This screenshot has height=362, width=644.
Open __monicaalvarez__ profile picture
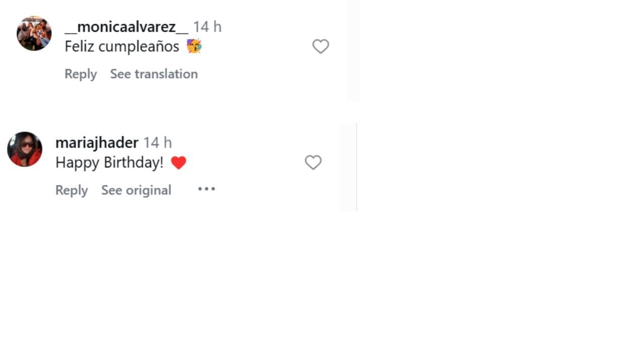tap(34, 34)
